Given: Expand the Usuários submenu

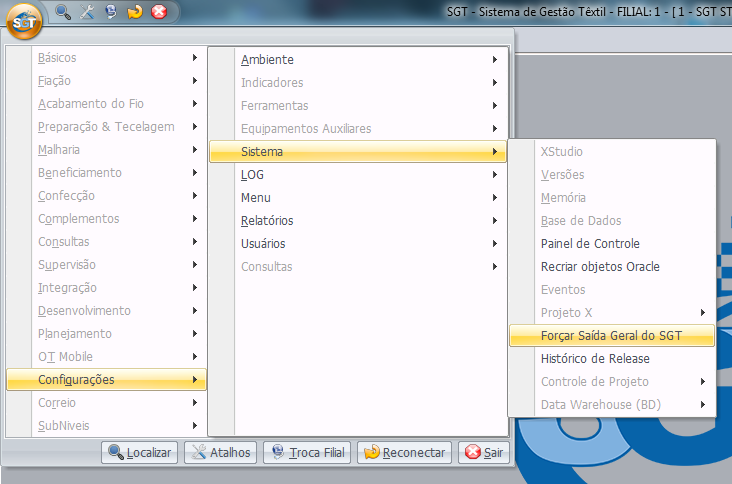Looking at the screenshot, I should [263, 244].
